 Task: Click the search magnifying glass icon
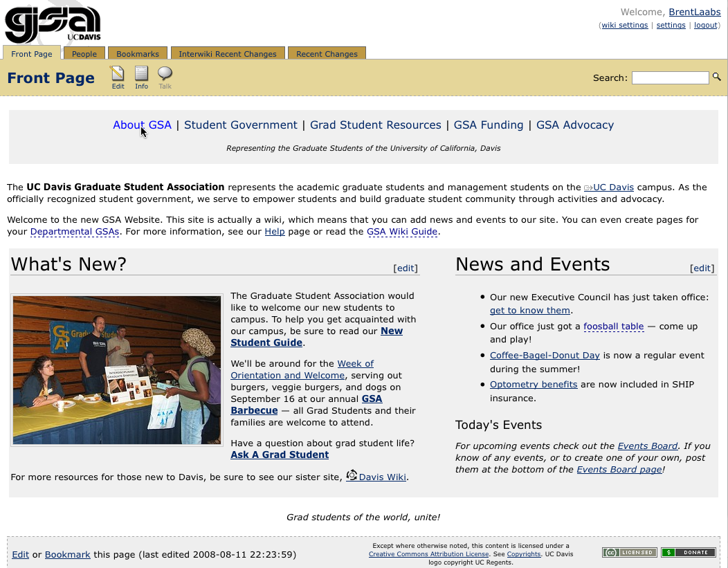[717, 77]
